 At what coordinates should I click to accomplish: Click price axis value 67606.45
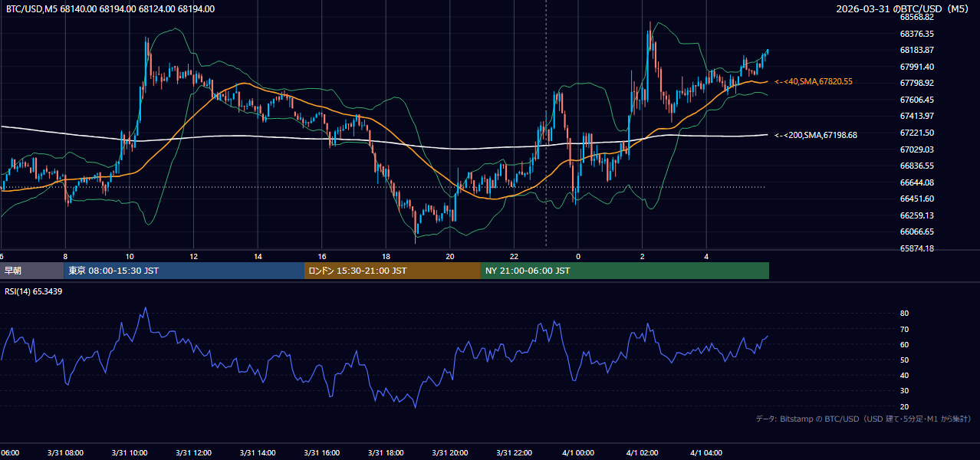pyautogui.click(x=916, y=100)
